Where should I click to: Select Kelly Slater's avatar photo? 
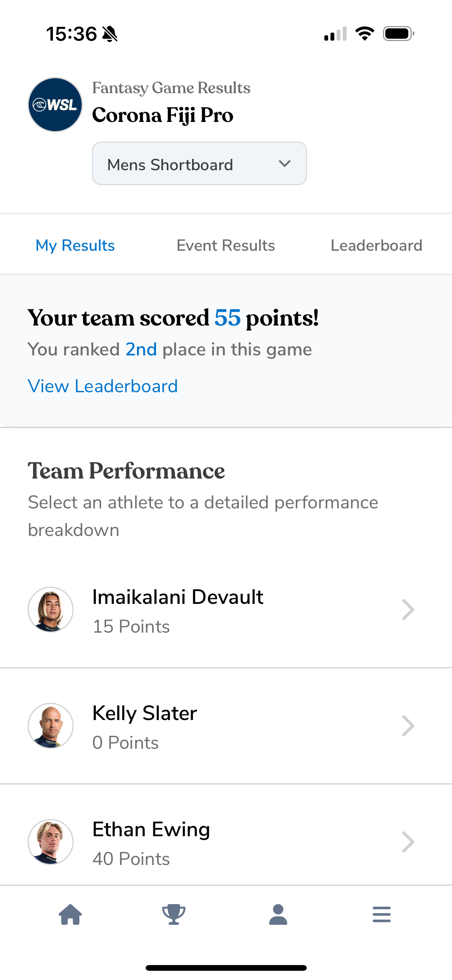51,726
